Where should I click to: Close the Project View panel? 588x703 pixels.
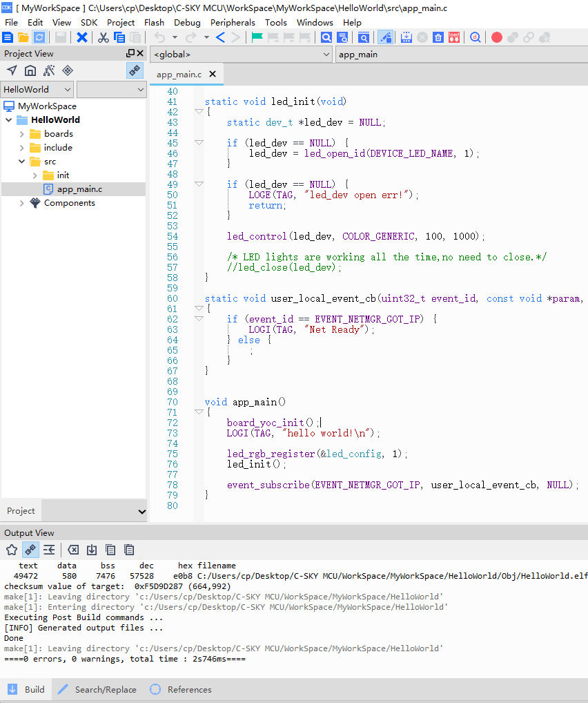[140, 53]
